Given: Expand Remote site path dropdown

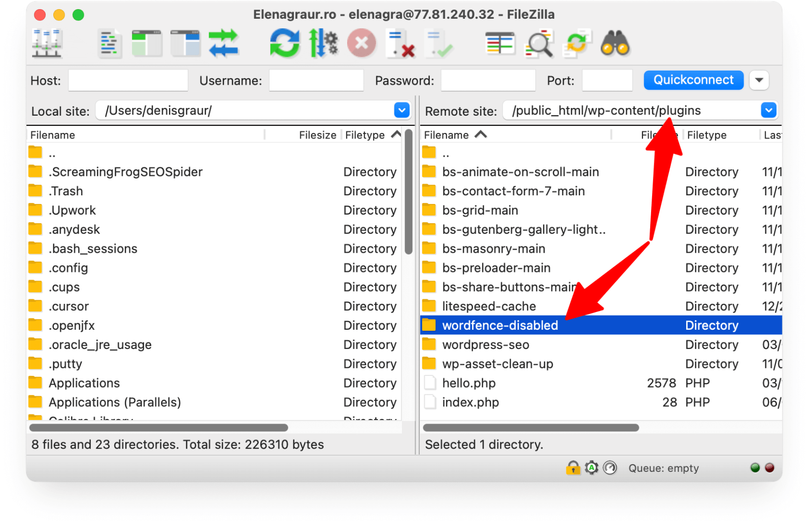Looking at the screenshot, I should [768, 110].
